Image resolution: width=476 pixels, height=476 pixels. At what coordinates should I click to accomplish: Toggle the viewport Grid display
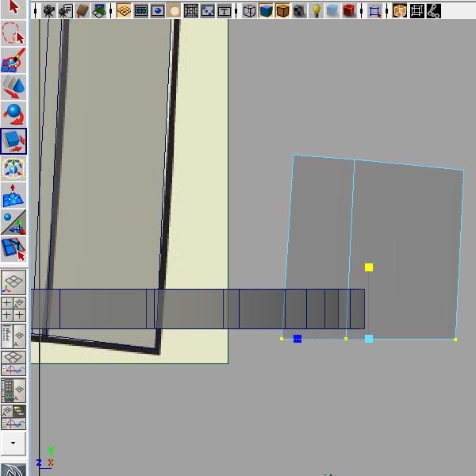124,11
